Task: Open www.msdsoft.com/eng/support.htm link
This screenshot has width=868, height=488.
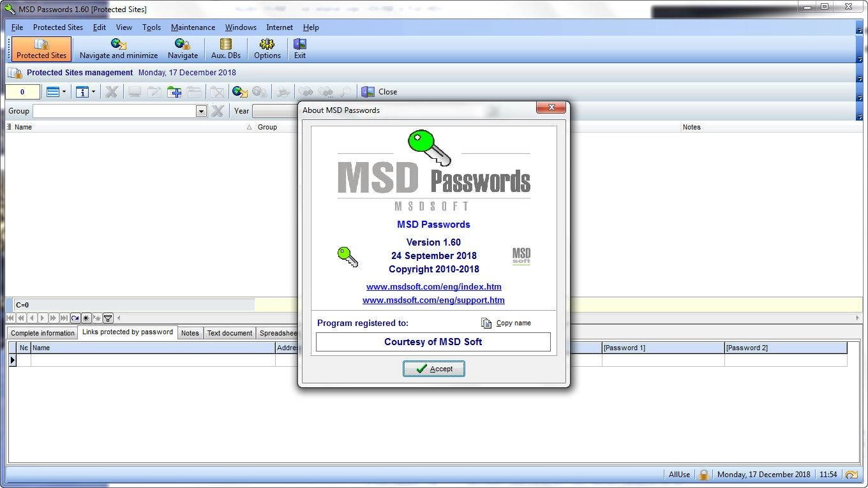Action: click(433, 300)
